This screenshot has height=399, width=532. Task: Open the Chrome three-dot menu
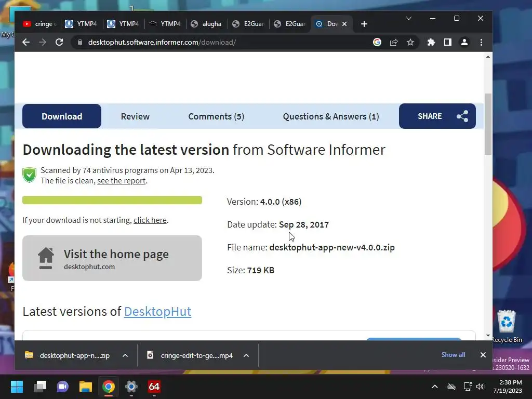click(x=481, y=43)
